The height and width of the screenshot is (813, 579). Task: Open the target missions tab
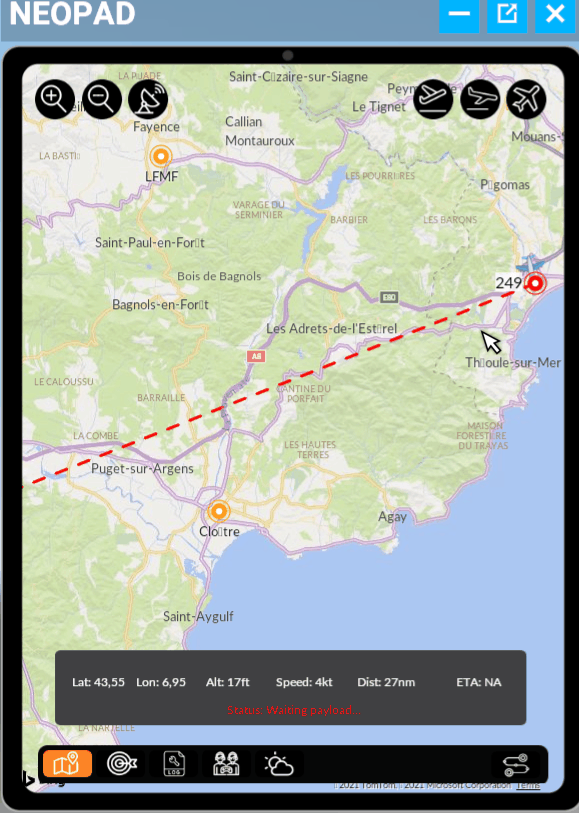click(x=122, y=764)
